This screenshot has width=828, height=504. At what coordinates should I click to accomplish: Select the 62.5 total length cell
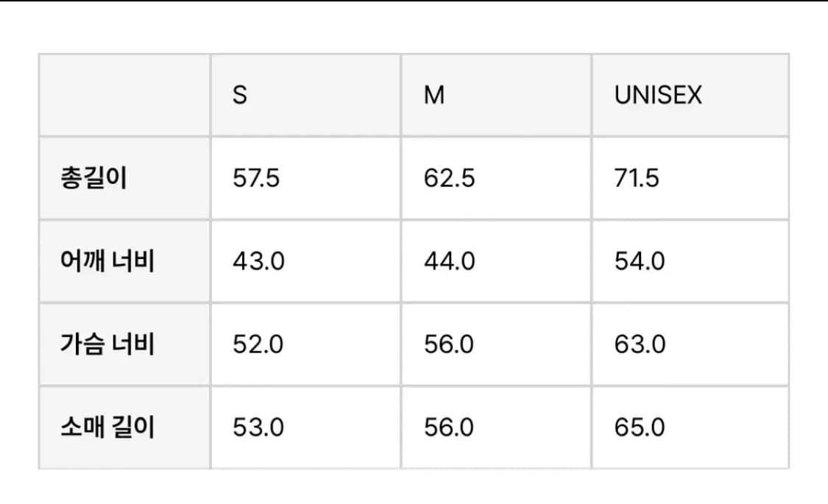[496, 178]
